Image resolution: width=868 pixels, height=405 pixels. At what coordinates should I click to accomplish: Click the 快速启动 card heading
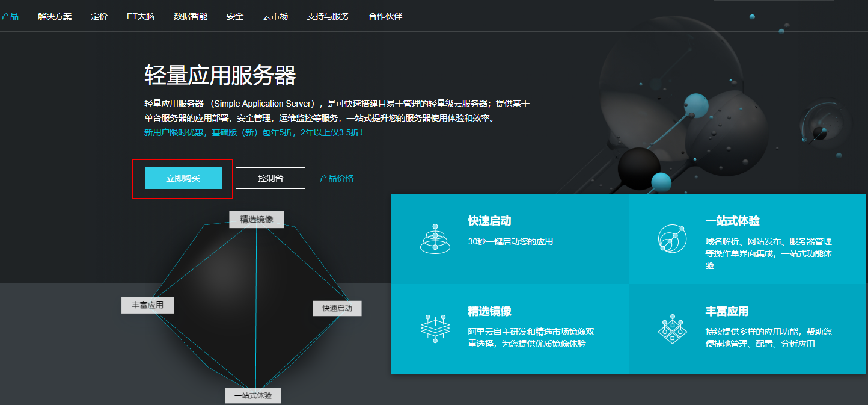[489, 221]
